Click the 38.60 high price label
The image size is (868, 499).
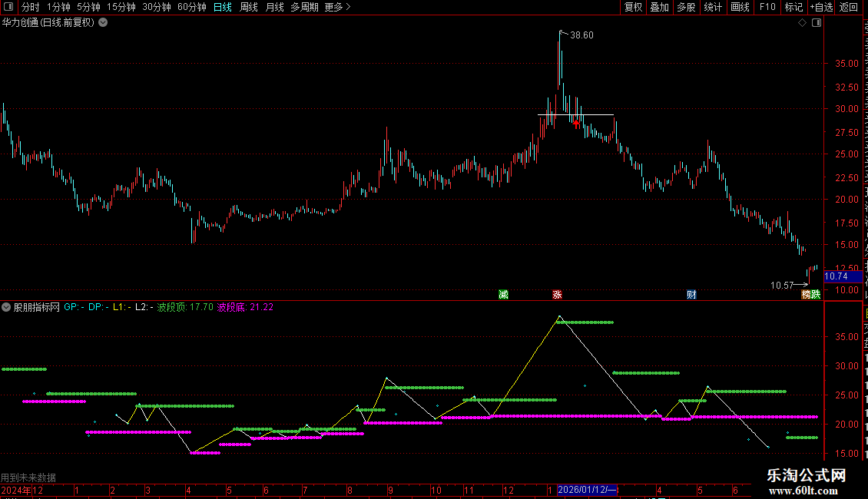[581, 35]
